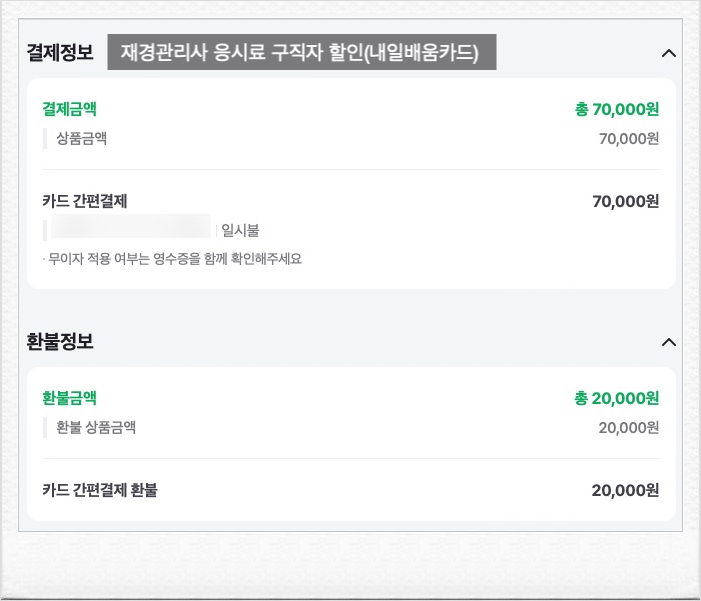Click the 카드 간편결제 payment method label
The image size is (701, 601).
pos(91,201)
